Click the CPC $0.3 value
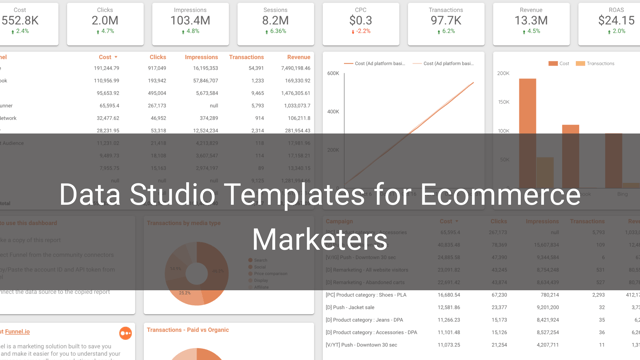Screen dimensions: 640x360 [360, 20]
